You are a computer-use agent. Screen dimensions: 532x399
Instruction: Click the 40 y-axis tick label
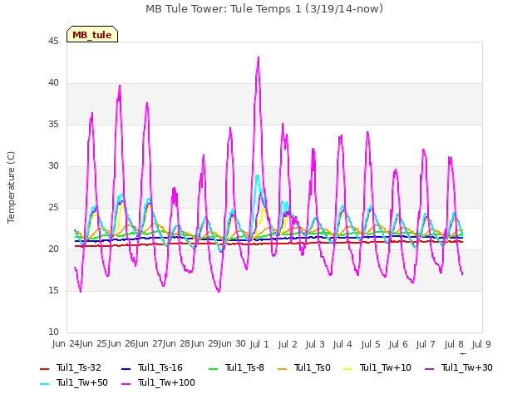pos(53,83)
